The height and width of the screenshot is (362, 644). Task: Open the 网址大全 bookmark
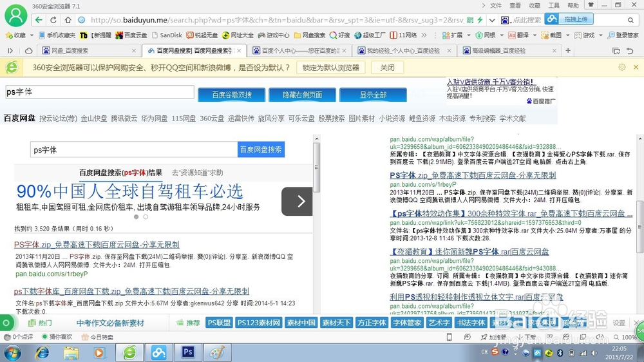[x=238, y=35]
